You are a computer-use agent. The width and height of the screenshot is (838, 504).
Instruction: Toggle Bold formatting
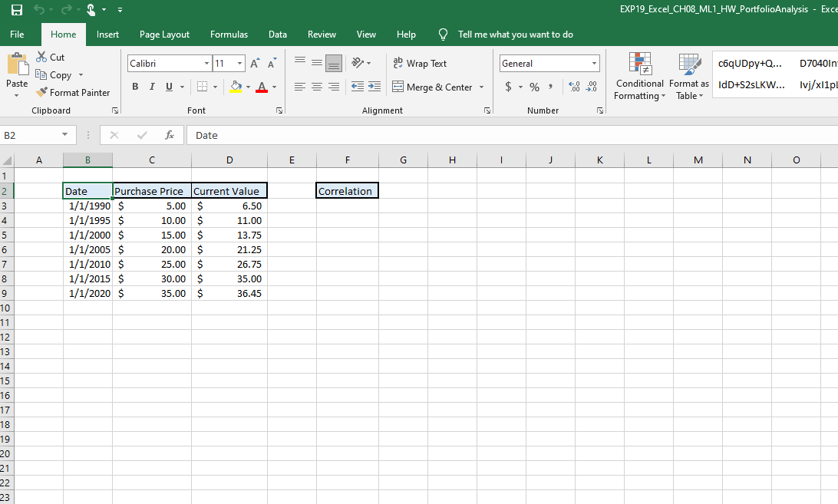pos(135,87)
